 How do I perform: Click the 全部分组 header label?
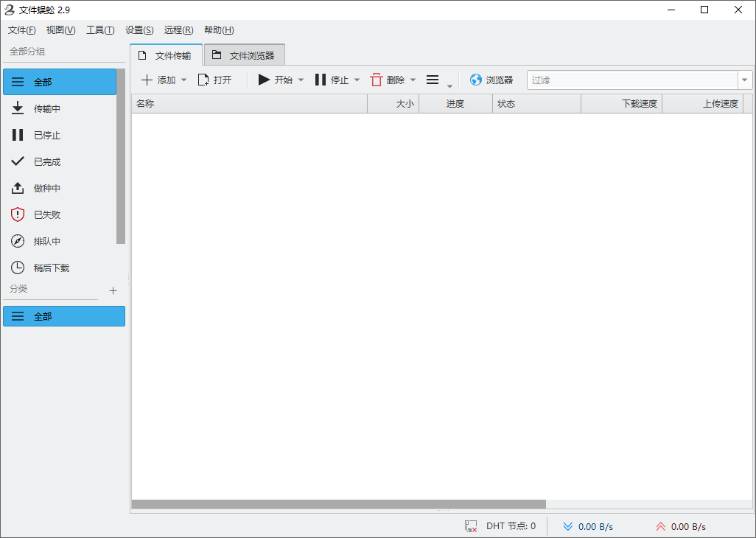click(27, 52)
